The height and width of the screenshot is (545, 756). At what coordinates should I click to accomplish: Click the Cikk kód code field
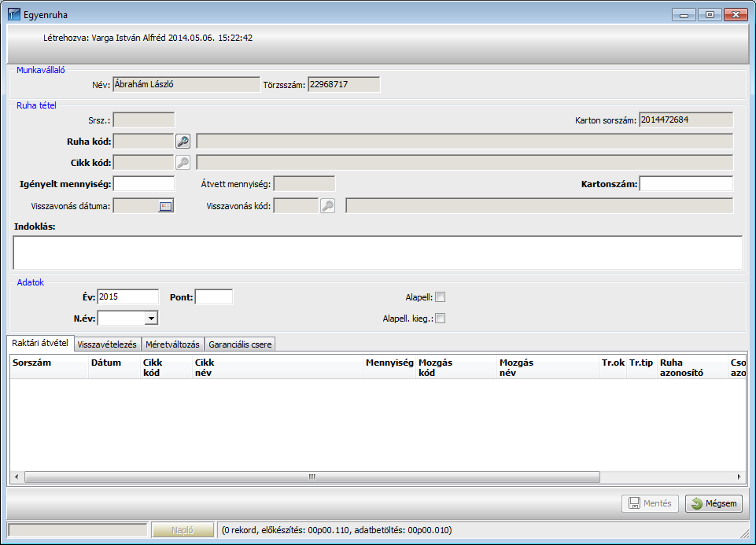click(x=143, y=162)
